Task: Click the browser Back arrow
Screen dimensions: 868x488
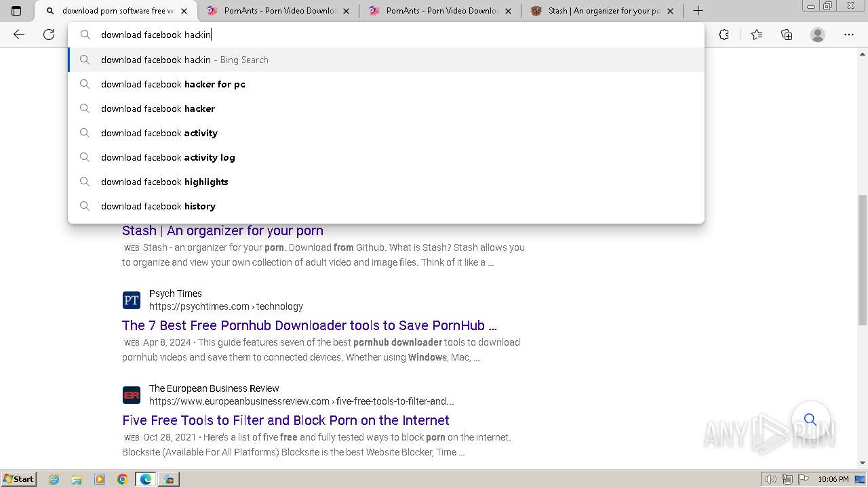Action: tap(19, 35)
